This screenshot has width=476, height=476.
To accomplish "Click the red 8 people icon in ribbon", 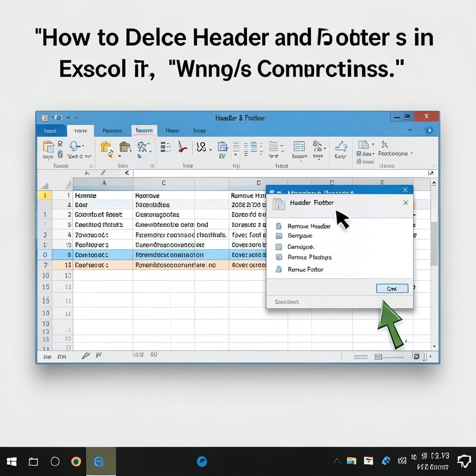I will (x=317, y=146).
